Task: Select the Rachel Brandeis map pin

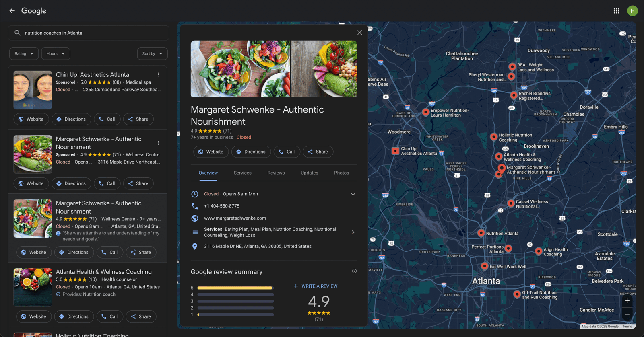Action: pos(514,95)
